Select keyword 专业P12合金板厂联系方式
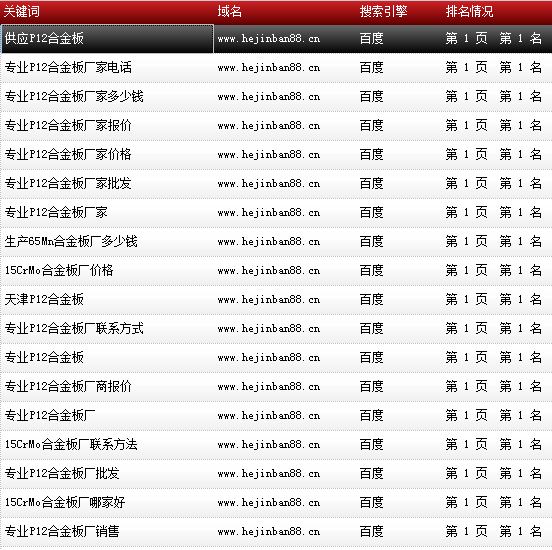Viewport: 552px width, 550px height. point(74,328)
